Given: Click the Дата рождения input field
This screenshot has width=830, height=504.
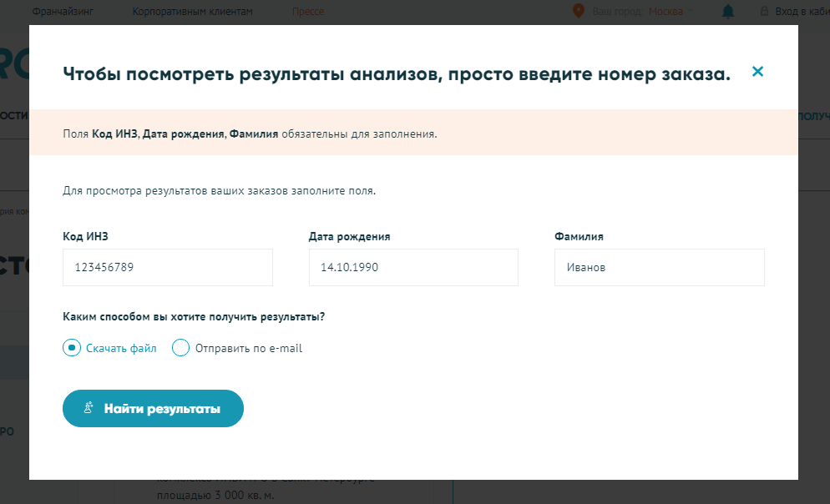Looking at the screenshot, I should point(413,268).
